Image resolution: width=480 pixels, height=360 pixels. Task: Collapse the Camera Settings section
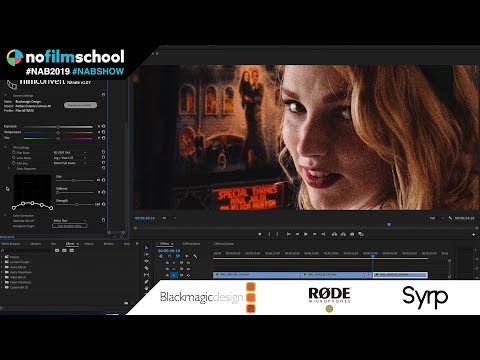coord(6,95)
